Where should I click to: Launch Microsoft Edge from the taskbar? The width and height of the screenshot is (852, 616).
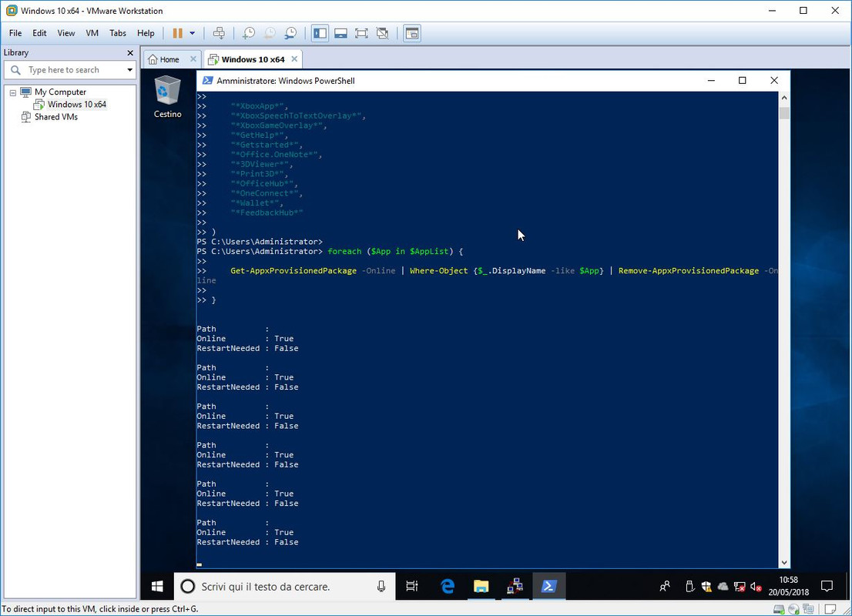tap(448, 586)
